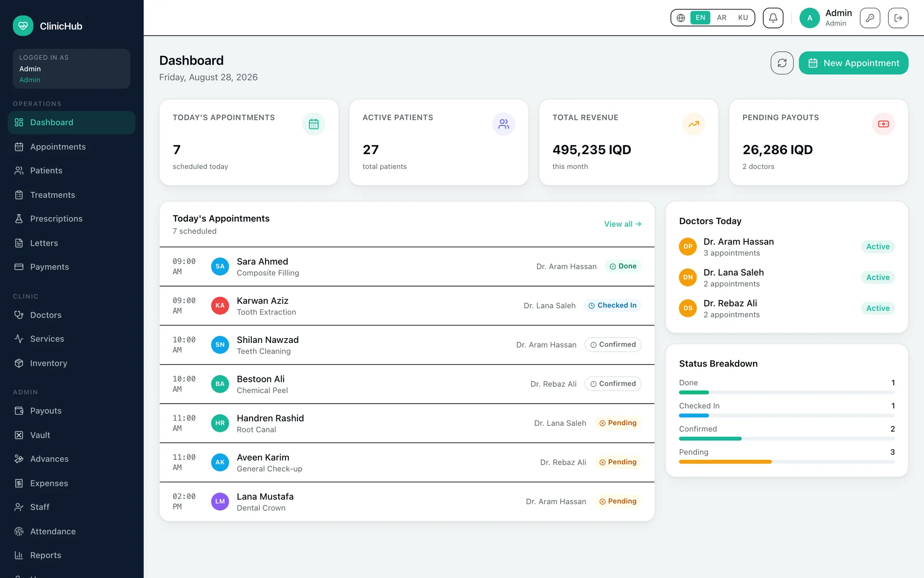Image resolution: width=924 pixels, height=578 pixels.
Task: Click the Checked In badge for Karwan Aziz
Action: pos(612,305)
